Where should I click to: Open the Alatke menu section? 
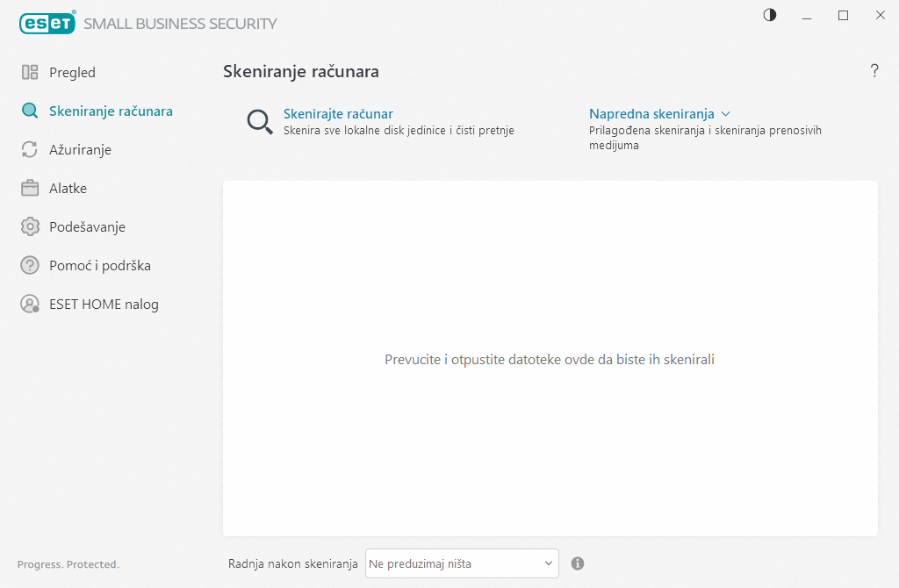tap(68, 189)
